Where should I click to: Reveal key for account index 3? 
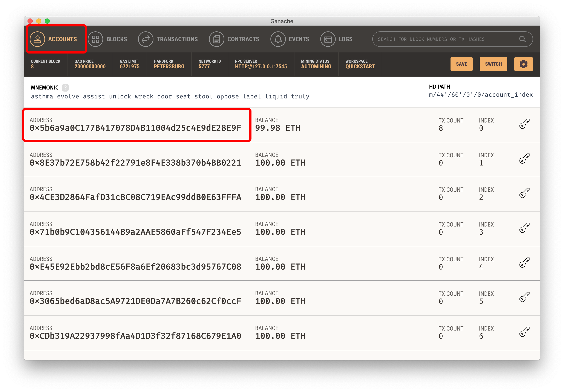click(x=524, y=228)
